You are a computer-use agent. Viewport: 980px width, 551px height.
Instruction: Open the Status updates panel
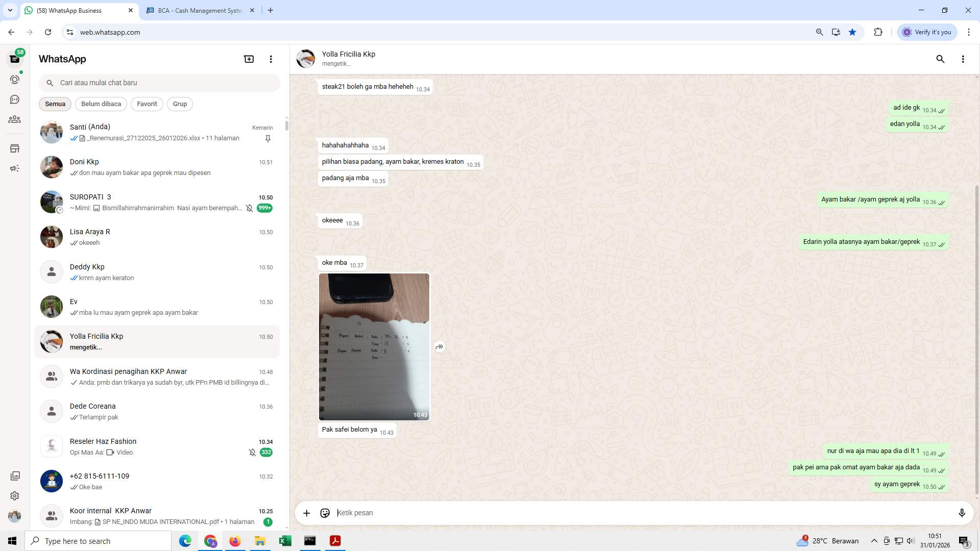pyautogui.click(x=15, y=79)
